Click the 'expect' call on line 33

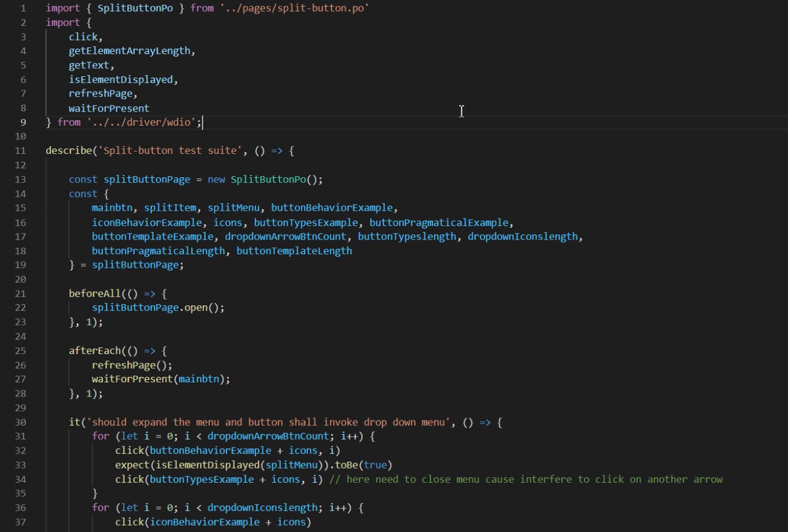132,465
